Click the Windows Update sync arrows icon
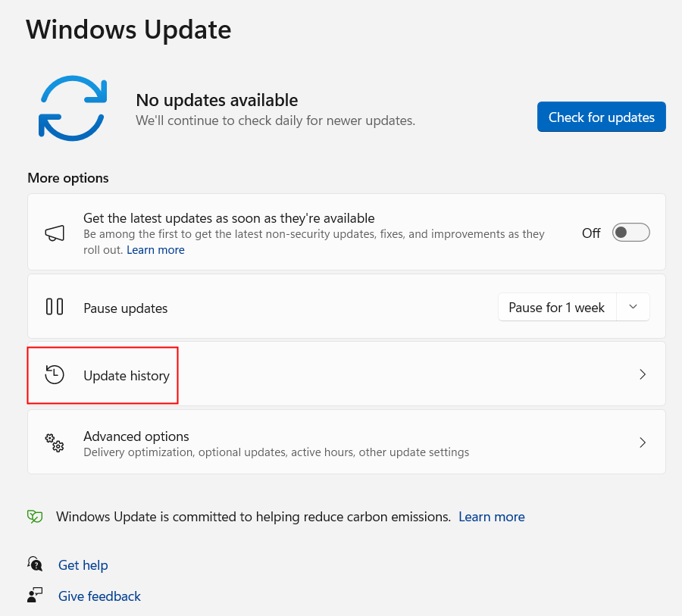Image resolution: width=682 pixels, height=616 pixels. point(73,108)
